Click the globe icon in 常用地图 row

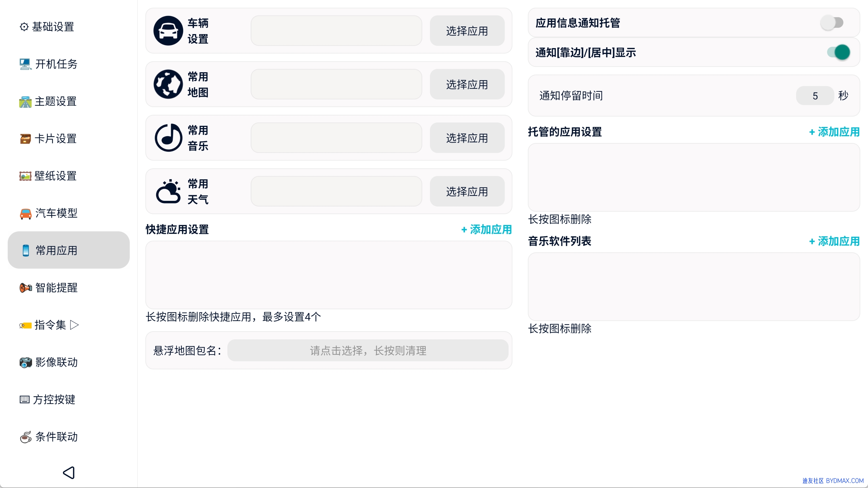point(168,84)
